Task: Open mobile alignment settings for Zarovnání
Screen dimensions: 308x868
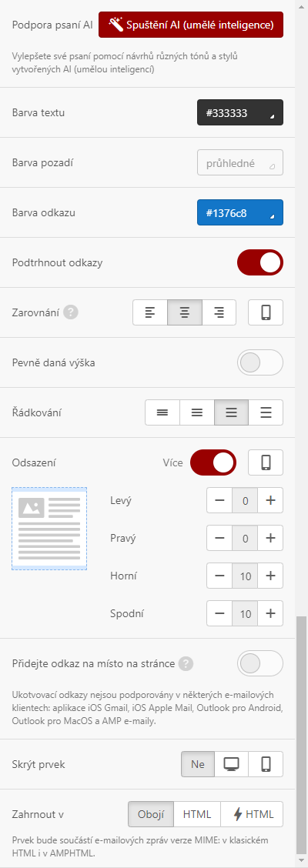Action: point(266,312)
